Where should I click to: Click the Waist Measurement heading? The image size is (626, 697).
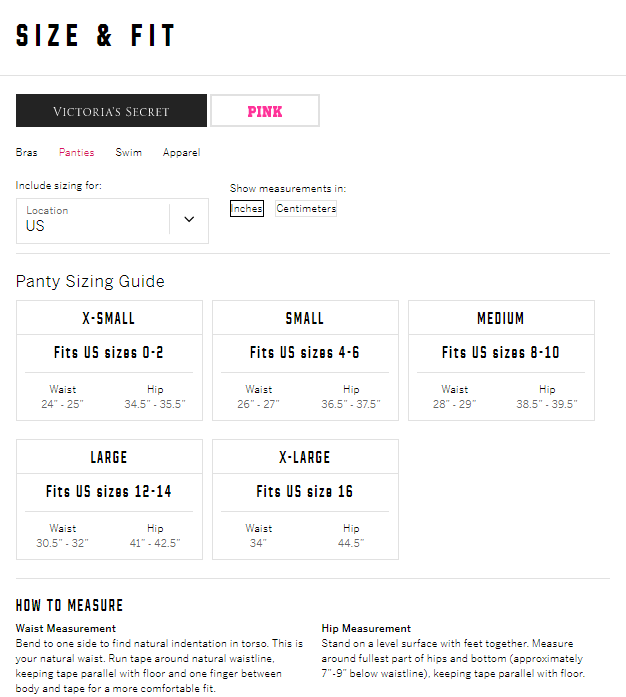(x=66, y=628)
